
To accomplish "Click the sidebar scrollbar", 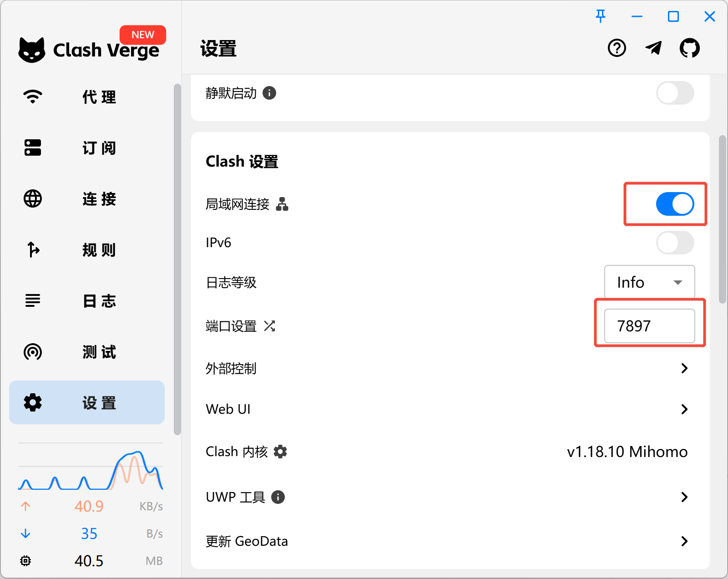I will (177, 259).
